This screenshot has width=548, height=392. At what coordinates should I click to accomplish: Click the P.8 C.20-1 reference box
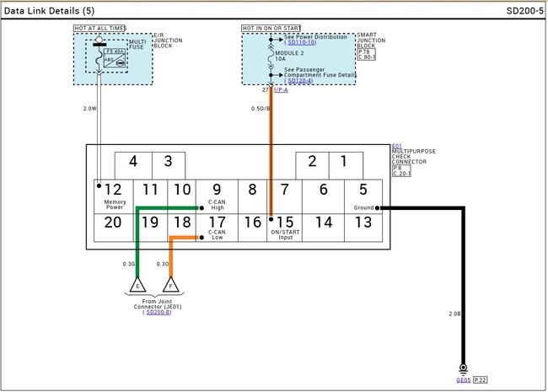pos(401,171)
